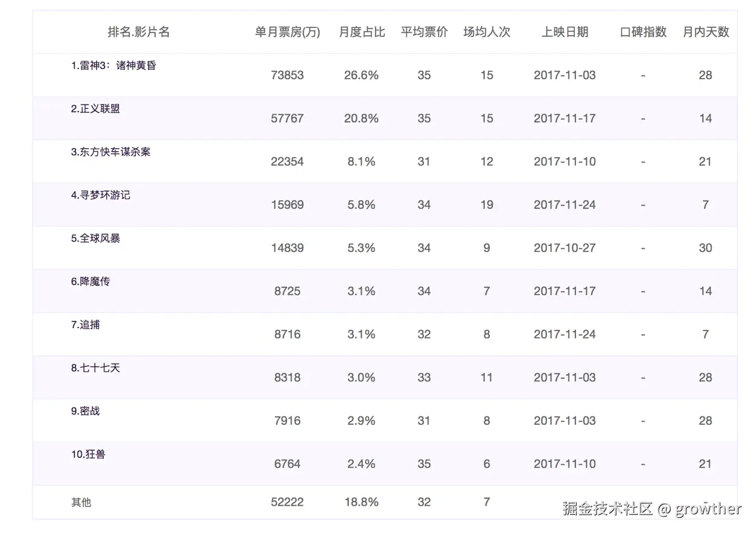Screen dimensions: 756x533
Task: Select the 降魔传 release date 2017-11-17
Action: tap(565, 291)
